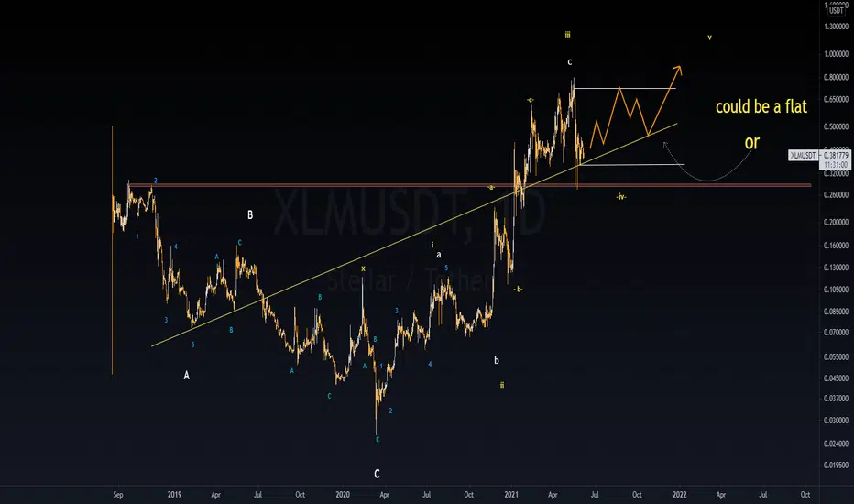
Task: Click the XLMUSDT symbol price label
Action: 803,155
